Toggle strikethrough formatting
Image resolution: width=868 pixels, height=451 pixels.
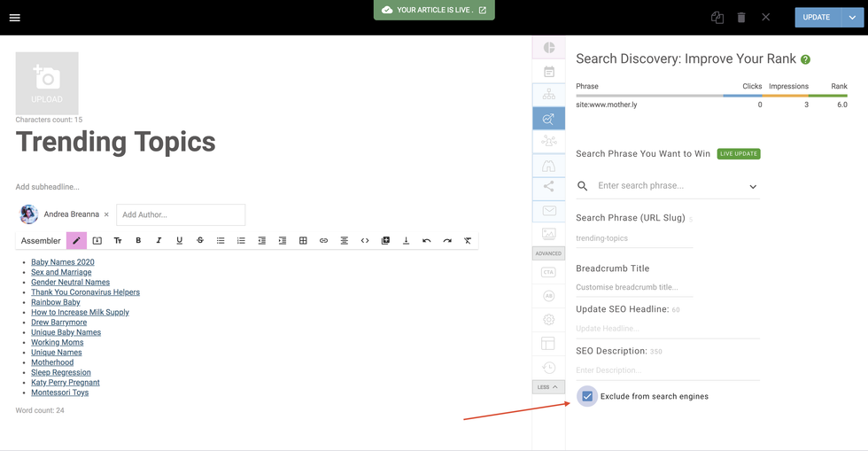pyautogui.click(x=200, y=241)
